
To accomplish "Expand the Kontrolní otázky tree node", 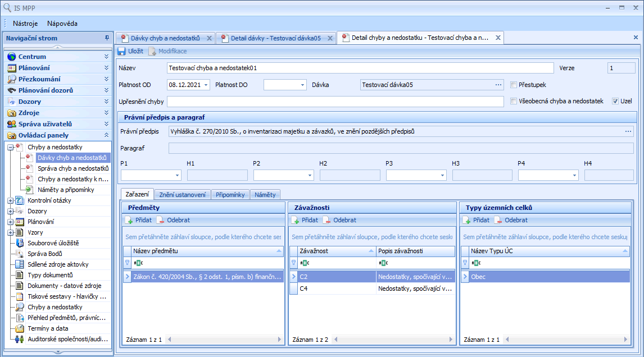I will [x=10, y=200].
